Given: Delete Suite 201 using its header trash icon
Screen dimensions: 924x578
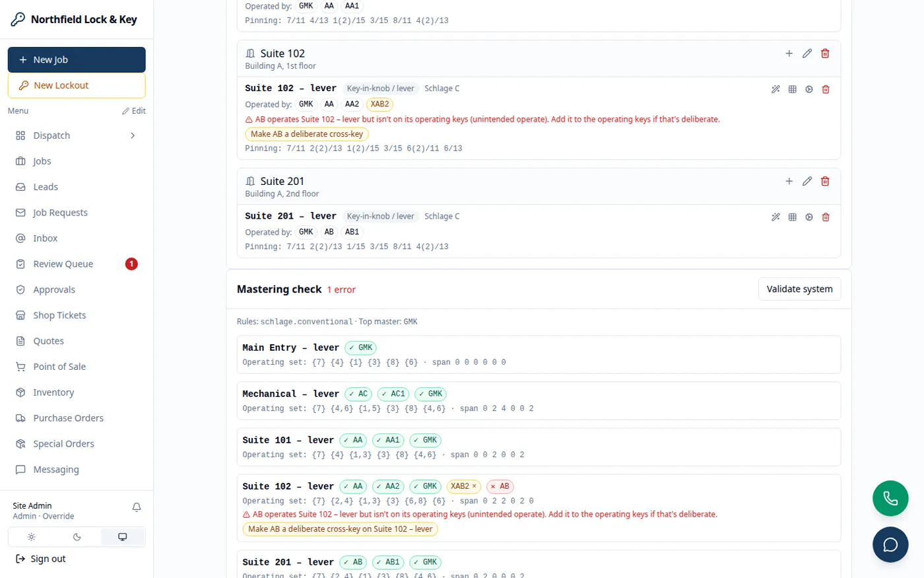Looking at the screenshot, I should (x=825, y=181).
